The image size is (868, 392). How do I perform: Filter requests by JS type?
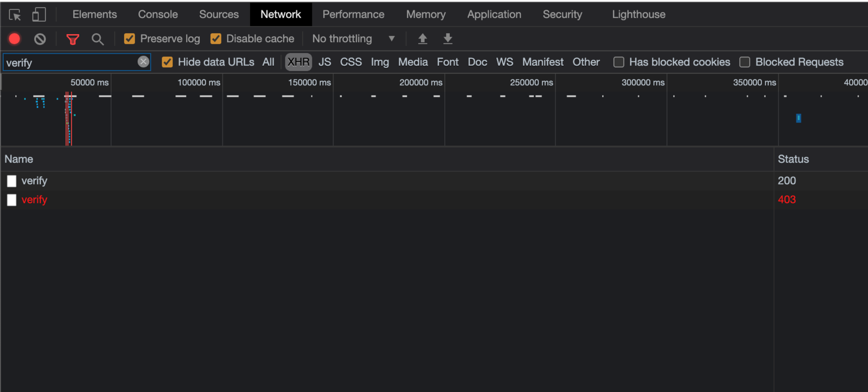point(324,62)
